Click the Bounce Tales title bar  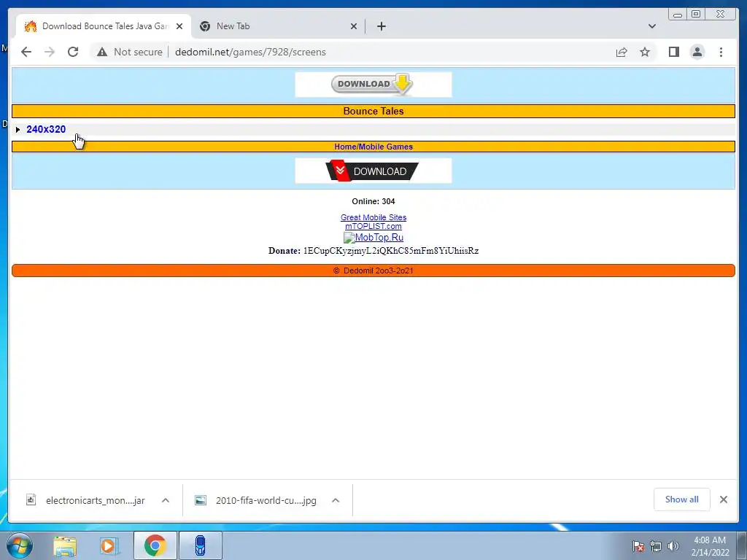coord(373,111)
